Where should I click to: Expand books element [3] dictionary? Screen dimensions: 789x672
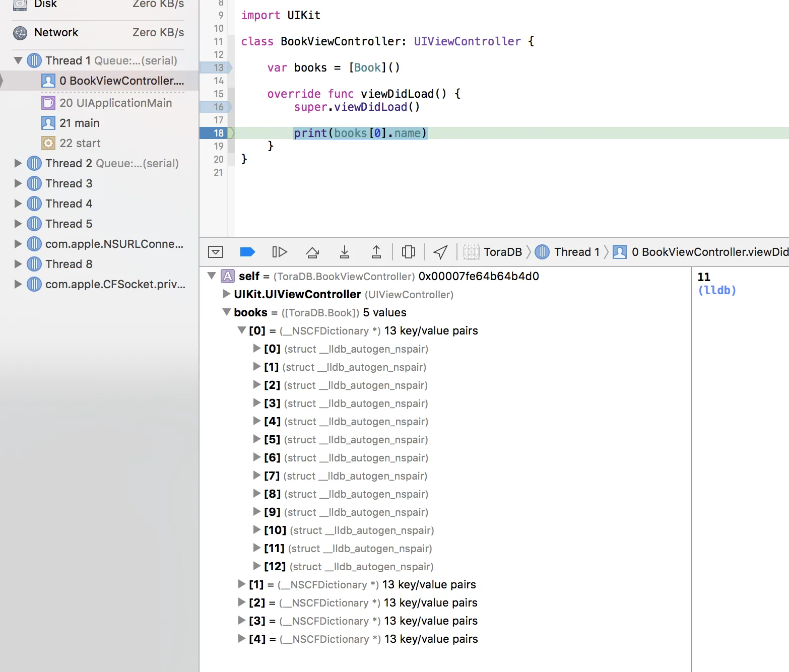[x=242, y=621]
